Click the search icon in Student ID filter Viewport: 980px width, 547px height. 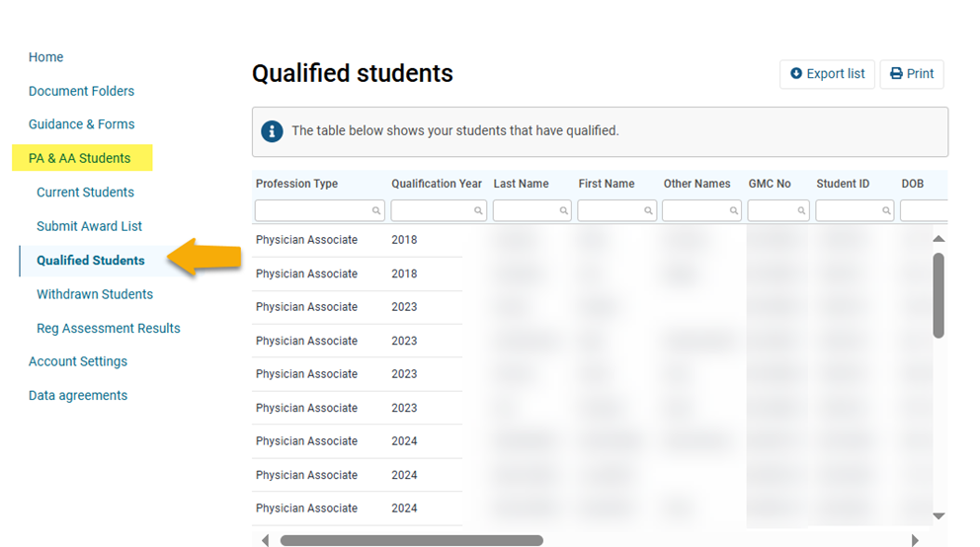(886, 211)
